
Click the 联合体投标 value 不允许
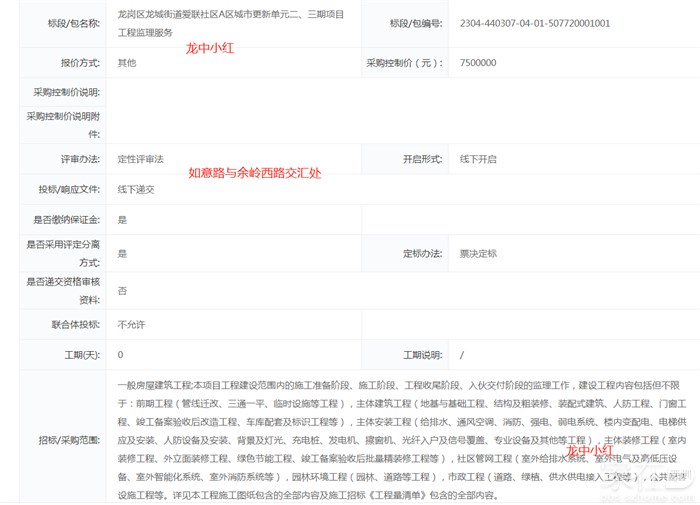pos(132,325)
